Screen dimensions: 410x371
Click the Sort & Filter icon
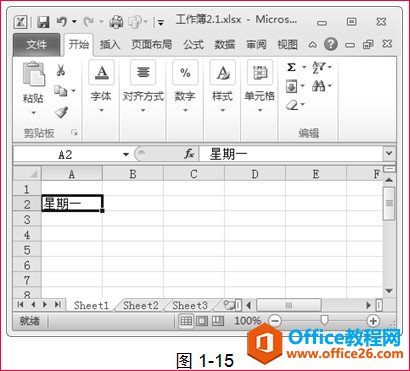318,68
